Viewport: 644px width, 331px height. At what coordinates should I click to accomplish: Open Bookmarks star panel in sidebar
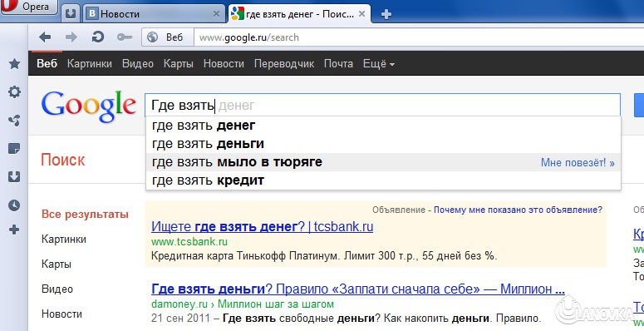(x=14, y=64)
